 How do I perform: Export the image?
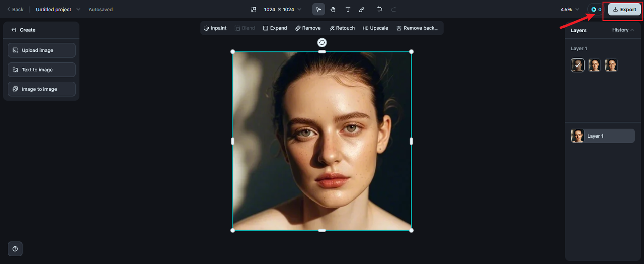(624, 10)
